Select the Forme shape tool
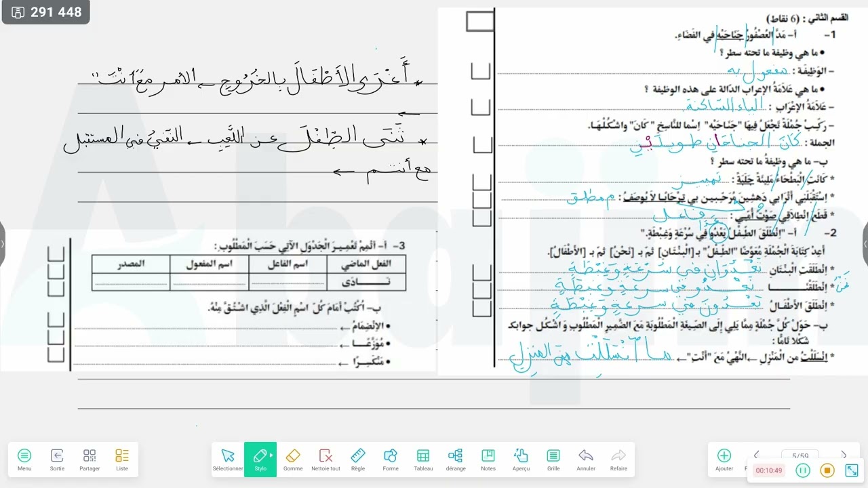868x488 pixels. 391,460
